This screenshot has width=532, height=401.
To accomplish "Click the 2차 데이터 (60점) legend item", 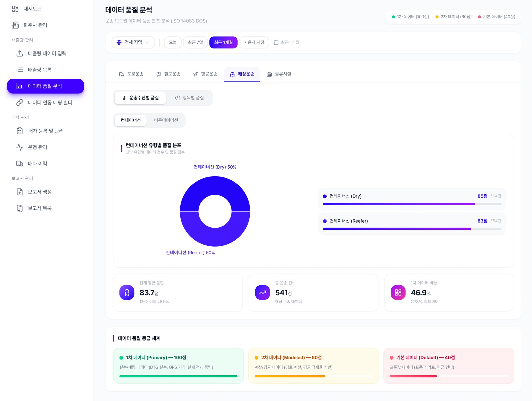I will [x=453, y=17].
